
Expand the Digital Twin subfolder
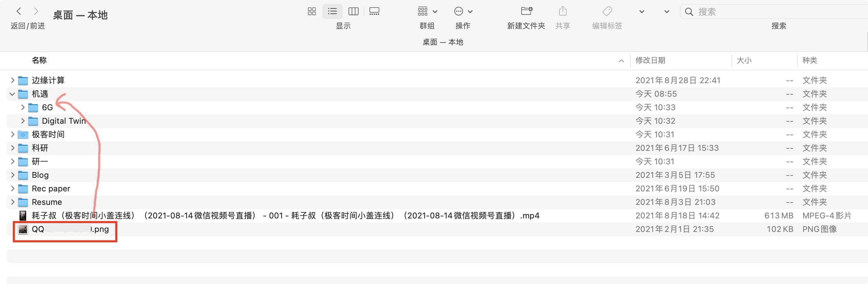pos(23,121)
